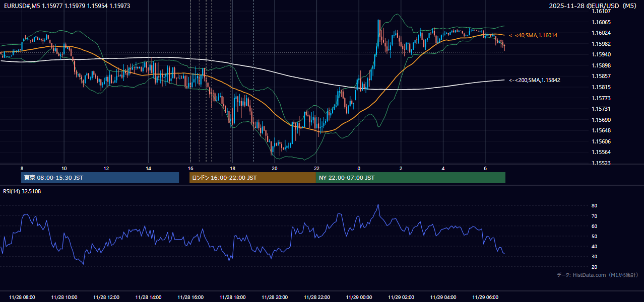Click the 11/29 02:00 date label

click(401, 297)
